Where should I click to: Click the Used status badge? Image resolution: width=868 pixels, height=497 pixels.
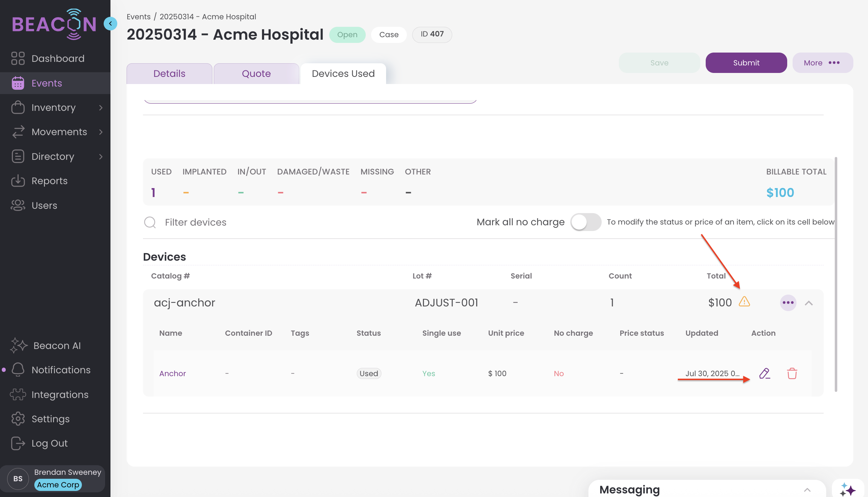point(369,373)
